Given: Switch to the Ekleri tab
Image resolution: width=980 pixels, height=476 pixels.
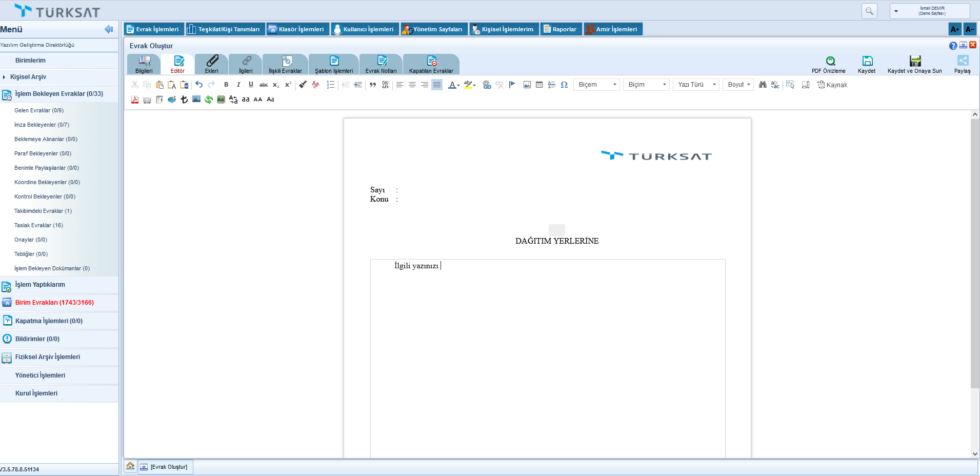Looking at the screenshot, I should pyautogui.click(x=212, y=65).
